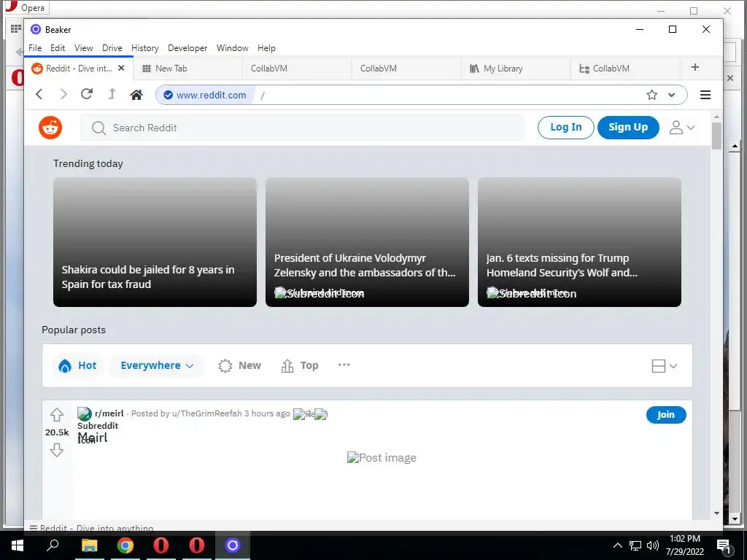
Task: Click the Log In button
Action: click(565, 127)
